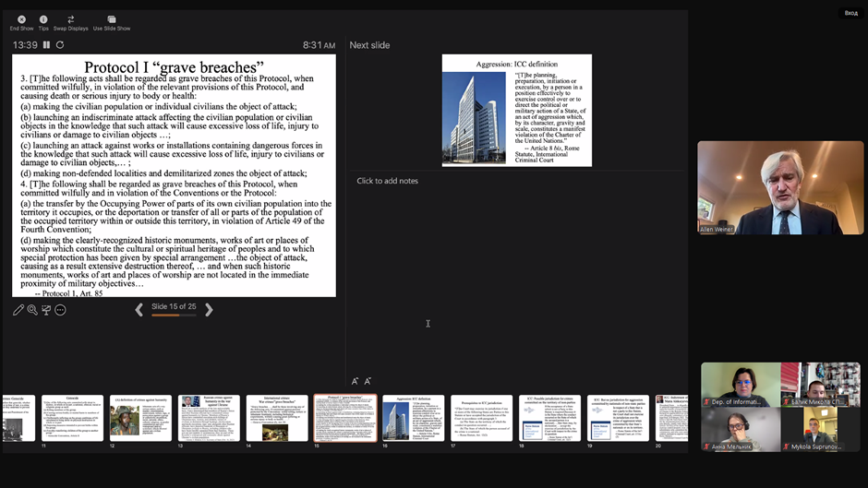868x488 pixels.
Task: Pause the presentation timer
Action: pos(46,45)
